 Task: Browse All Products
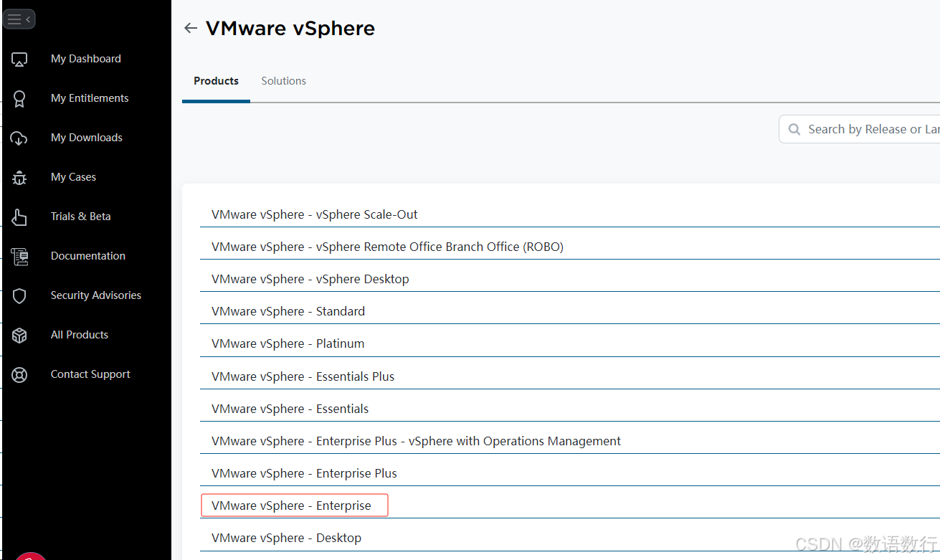80,335
